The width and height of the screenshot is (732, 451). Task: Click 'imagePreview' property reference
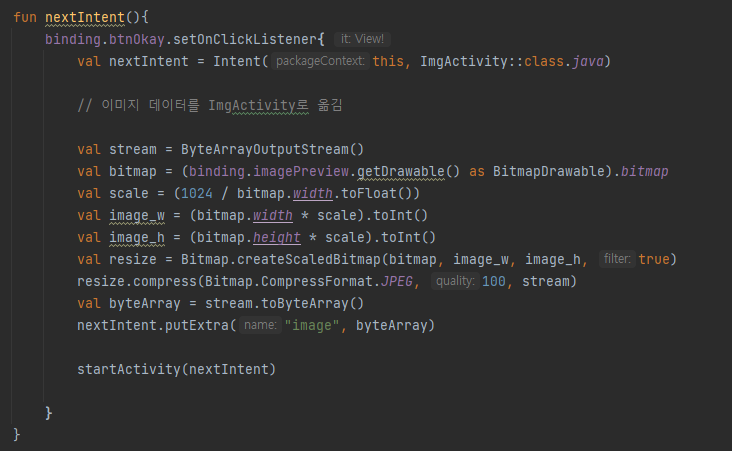[x=301, y=171]
